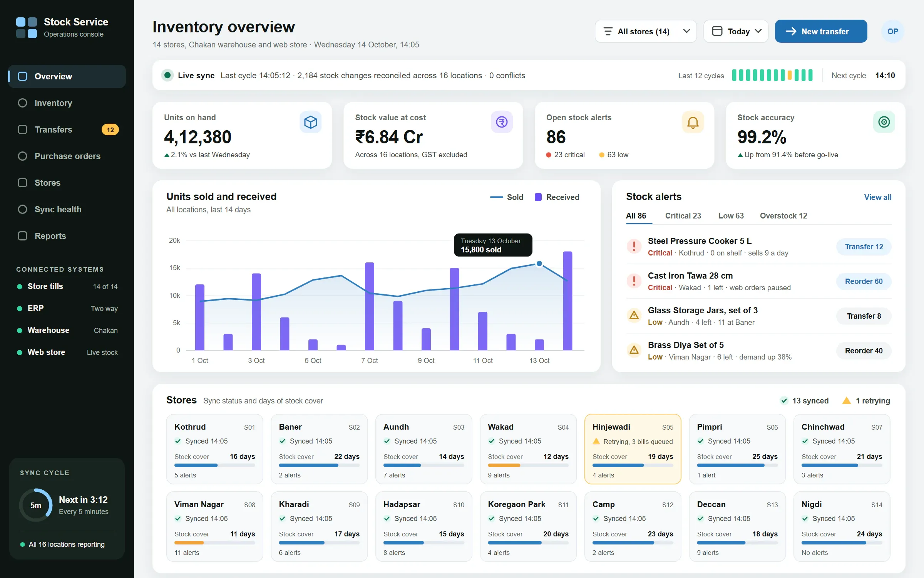Click the 13 Oct sold data point

[539, 264]
